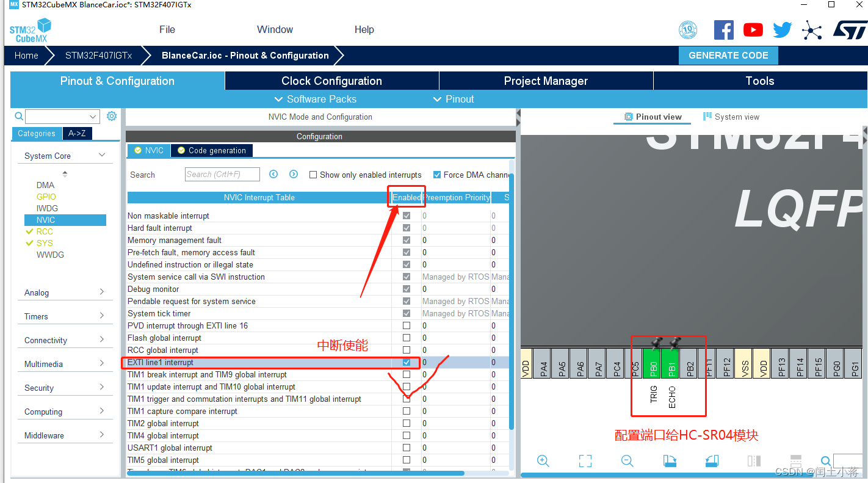Image resolution: width=868 pixels, height=483 pixels.
Task: Expand the Multimedia category
Action: (x=102, y=363)
